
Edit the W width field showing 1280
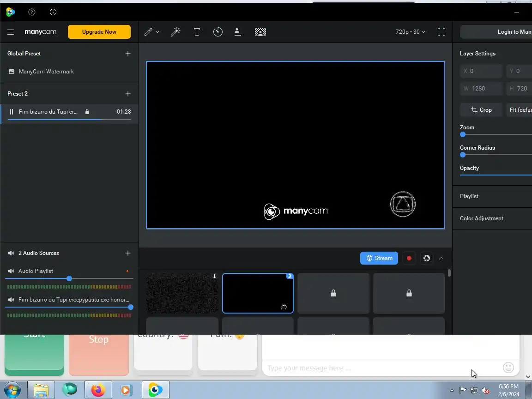pos(481,89)
